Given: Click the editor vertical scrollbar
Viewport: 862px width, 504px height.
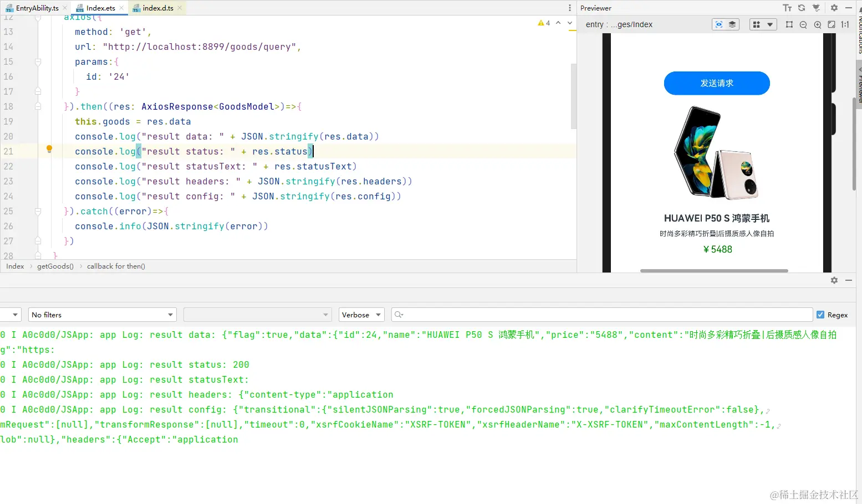Looking at the screenshot, I should [x=574, y=96].
